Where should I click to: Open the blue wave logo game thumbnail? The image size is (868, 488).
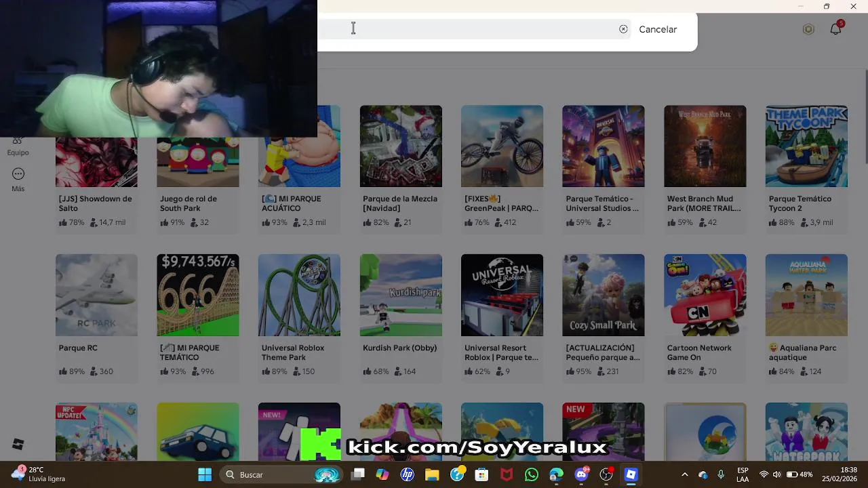tap(705, 432)
